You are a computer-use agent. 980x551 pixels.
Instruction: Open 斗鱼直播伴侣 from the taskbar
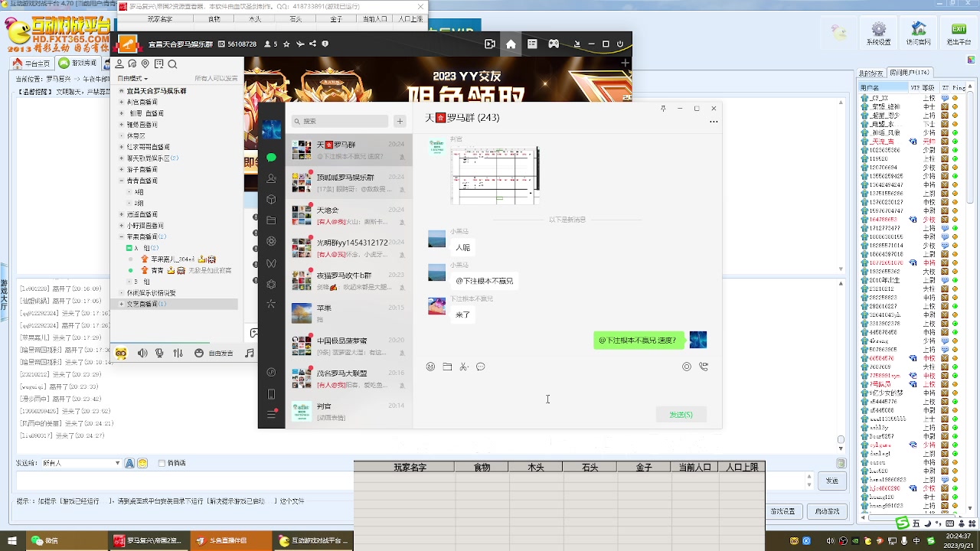[230, 541]
